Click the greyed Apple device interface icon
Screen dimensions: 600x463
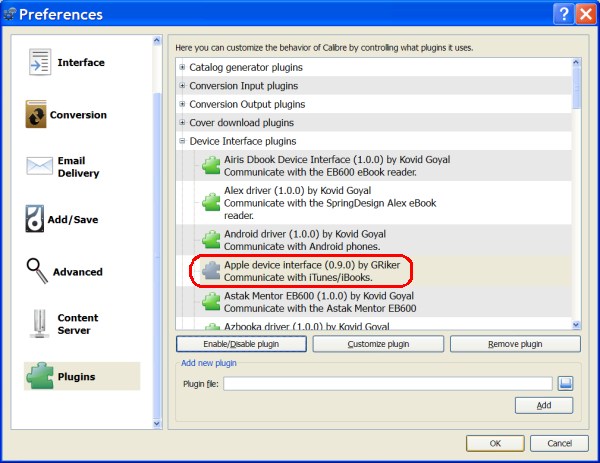point(211,271)
